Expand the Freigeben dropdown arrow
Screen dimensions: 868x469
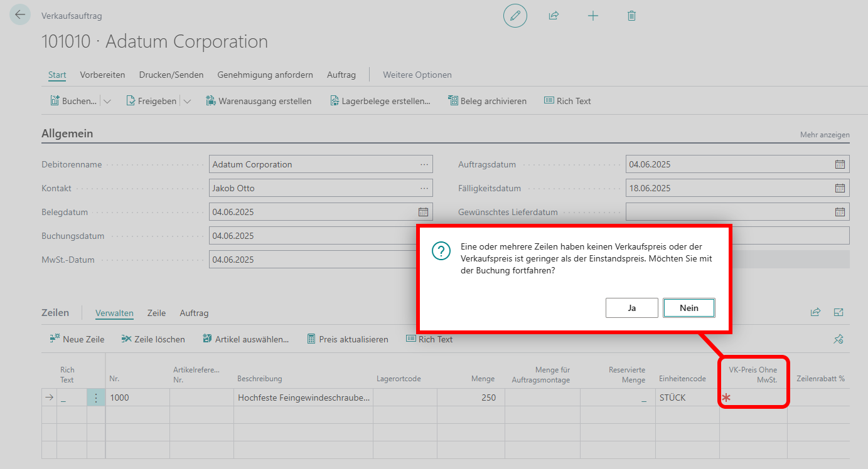187,101
